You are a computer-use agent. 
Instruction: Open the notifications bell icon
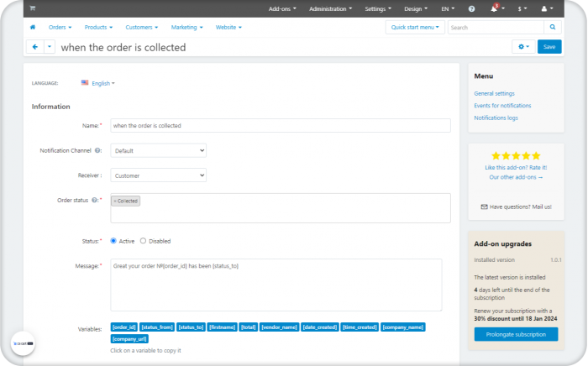pyautogui.click(x=494, y=8)
